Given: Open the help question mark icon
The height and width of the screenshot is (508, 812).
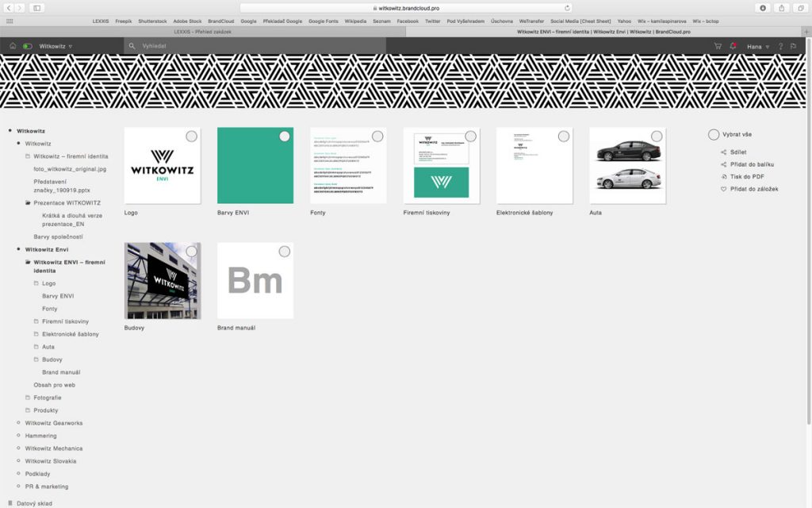Looking at the screenshot, I should coord(780,46).
